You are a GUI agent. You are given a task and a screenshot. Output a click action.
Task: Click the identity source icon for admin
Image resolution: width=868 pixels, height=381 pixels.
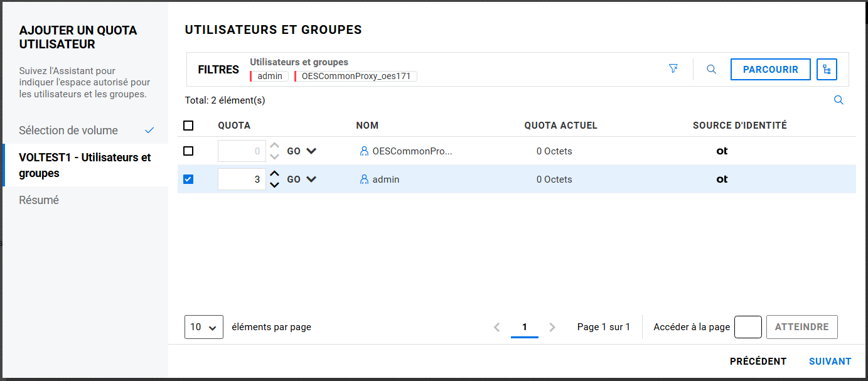[722, 180]
